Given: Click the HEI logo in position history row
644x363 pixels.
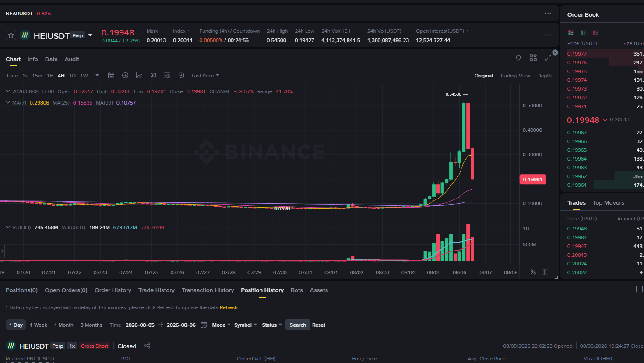Looking at the screenshot, I should pyautogui.click(x=11, y=346).
